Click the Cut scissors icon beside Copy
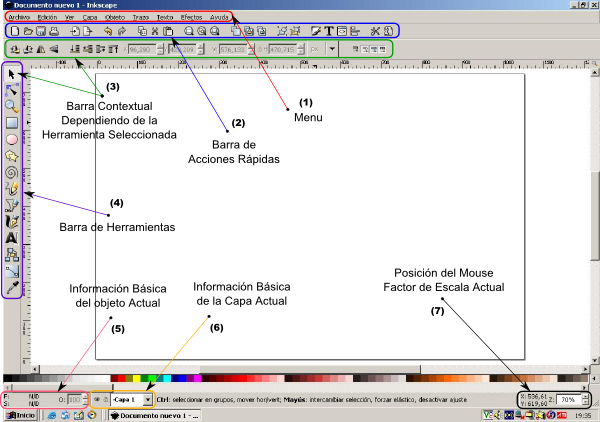The height and width of the screenshot is (422, 600). click(x=155, y=31)
